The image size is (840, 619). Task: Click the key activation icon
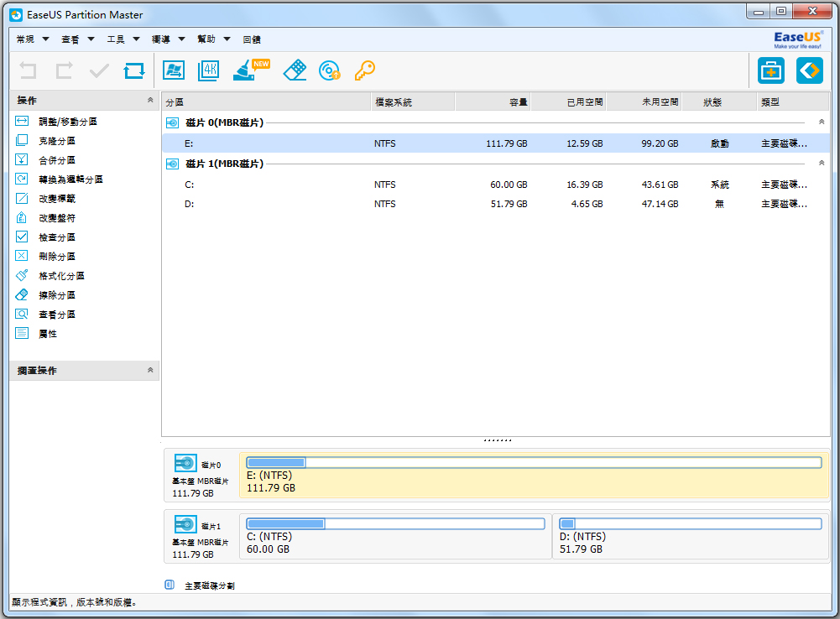(365, 70)
